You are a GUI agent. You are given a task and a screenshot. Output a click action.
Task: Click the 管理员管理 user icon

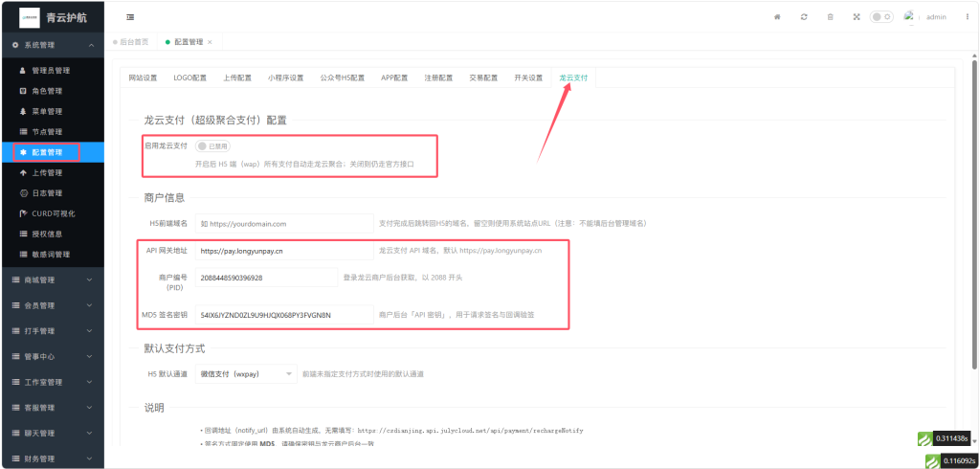(x=23, y=71)
